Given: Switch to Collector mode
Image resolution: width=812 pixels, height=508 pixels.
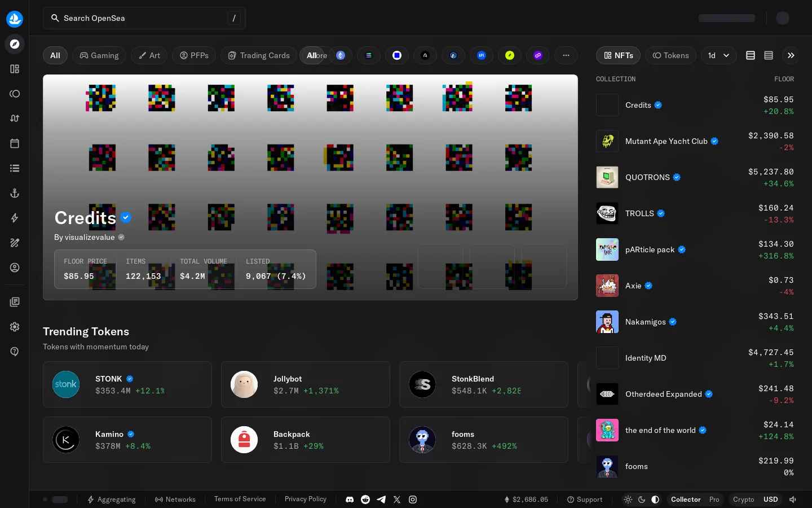Looking at the screenshot, I should 686,500.
